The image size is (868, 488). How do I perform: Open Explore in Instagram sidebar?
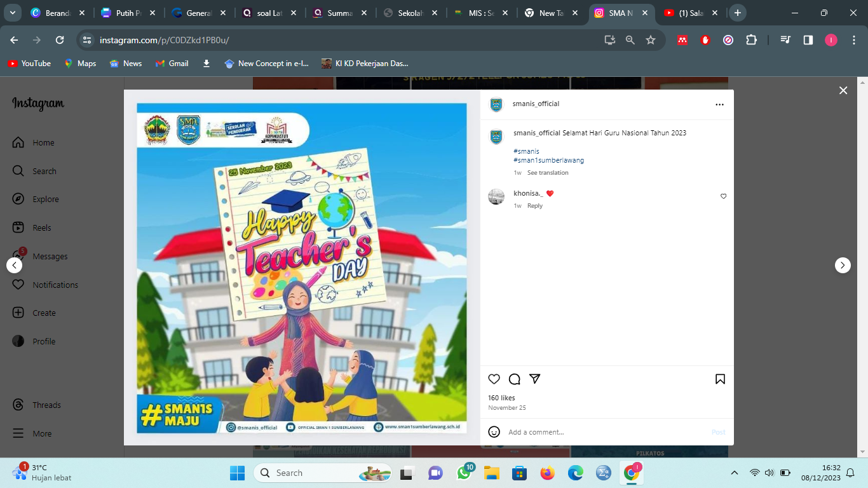[45, 200]
